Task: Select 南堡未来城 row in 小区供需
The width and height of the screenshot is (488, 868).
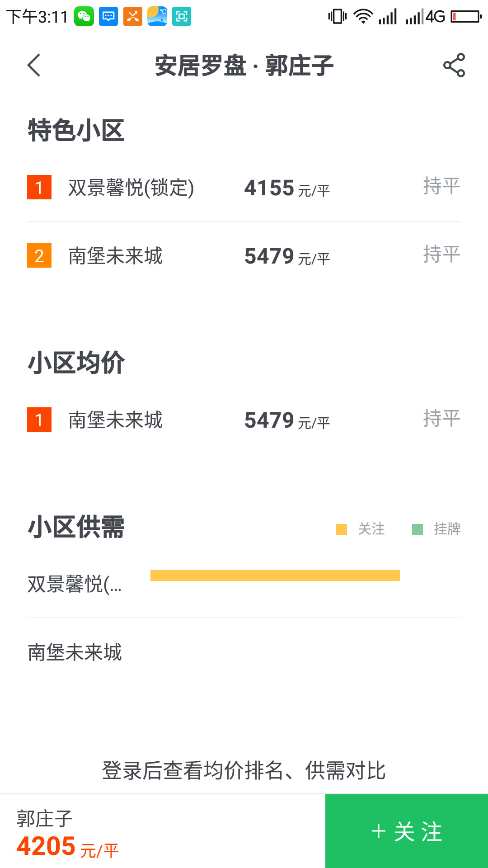Action: (x=75, y=652)
